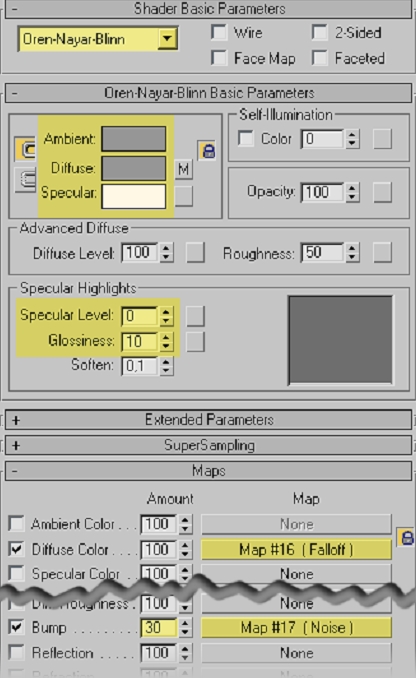Click the Opacity value field

[x=323, y=192]
